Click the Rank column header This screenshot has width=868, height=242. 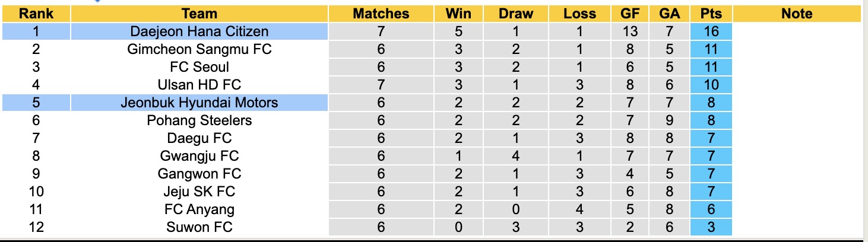(36, 14)
